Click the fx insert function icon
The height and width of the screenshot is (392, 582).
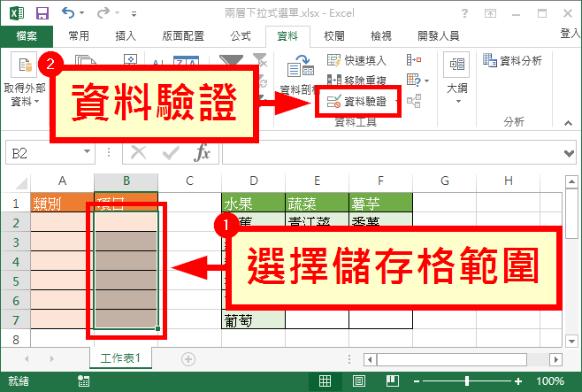[202, 152]
